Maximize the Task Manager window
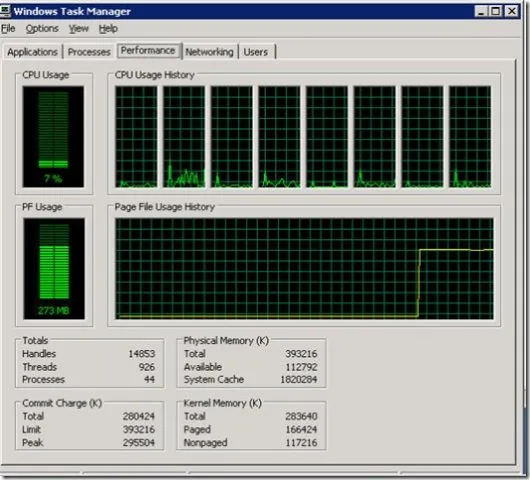Image resolution: width=530 pixels, height=480 pixels. tap(496, 11)
